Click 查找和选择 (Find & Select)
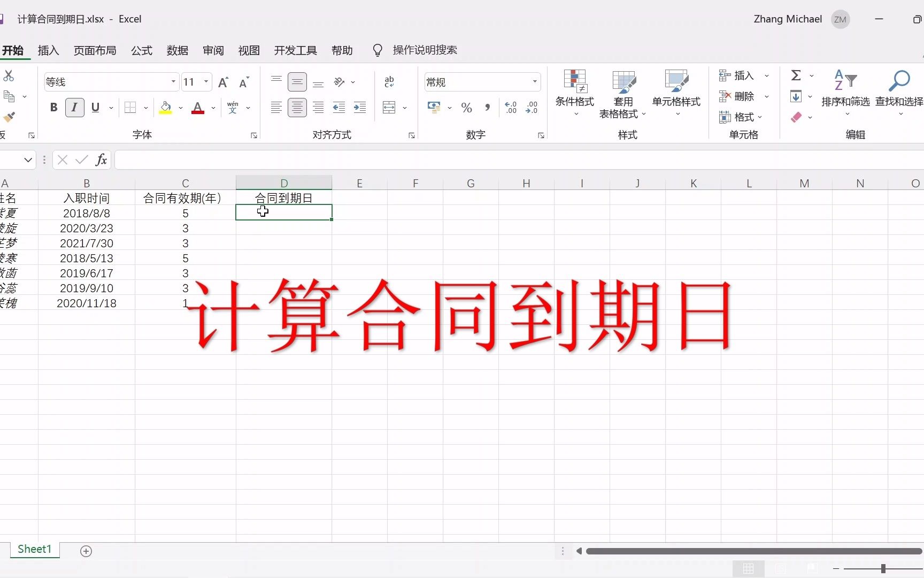924x578 pixels. 899,92
